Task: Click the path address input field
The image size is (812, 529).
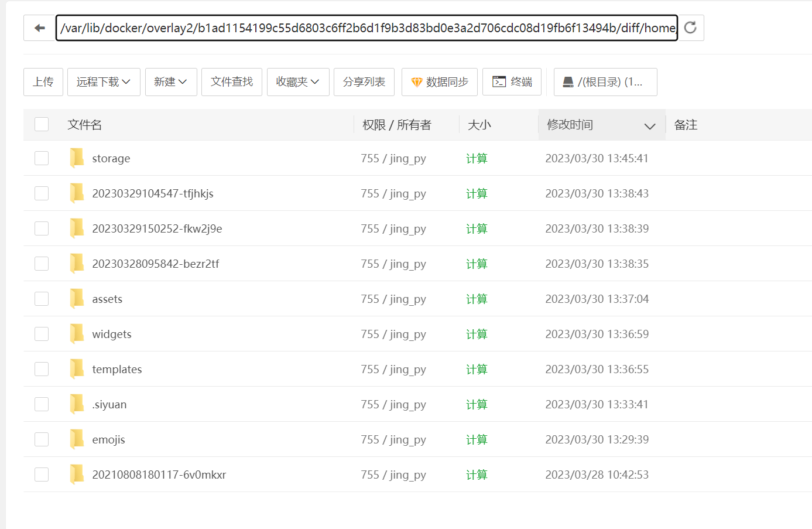Action: (x=367, y=28)
